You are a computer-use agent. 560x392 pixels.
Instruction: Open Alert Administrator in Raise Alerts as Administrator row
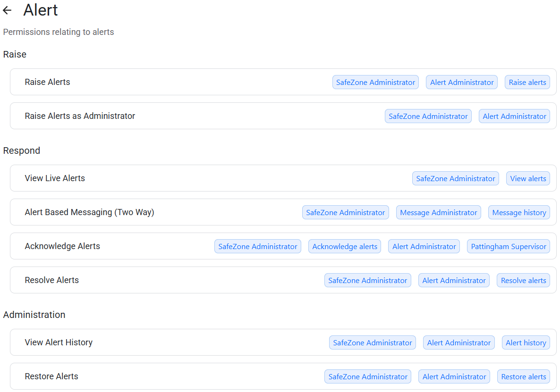(514, 116)
